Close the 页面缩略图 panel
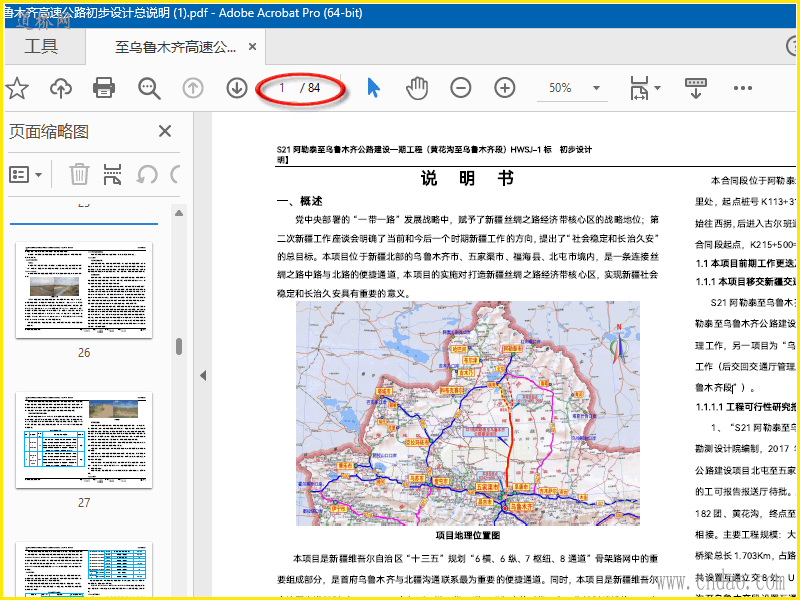This screenshot has height=600, width=800. 165,131
